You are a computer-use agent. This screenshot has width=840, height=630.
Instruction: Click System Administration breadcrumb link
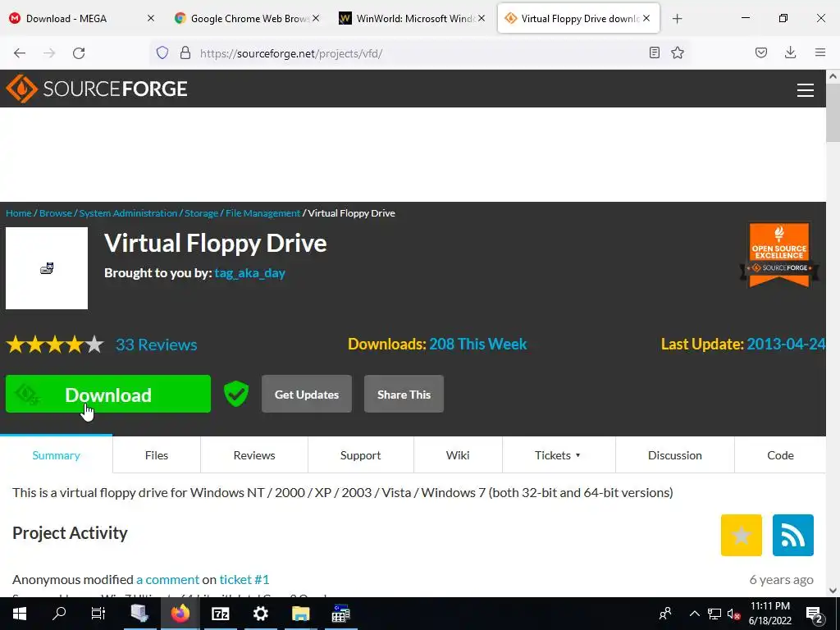point(128,212)
